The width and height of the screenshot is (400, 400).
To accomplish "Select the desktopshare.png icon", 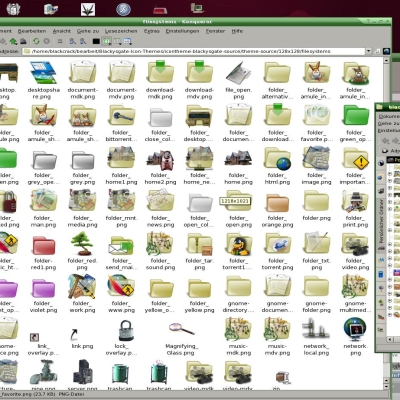I will (x=44, y=72).
